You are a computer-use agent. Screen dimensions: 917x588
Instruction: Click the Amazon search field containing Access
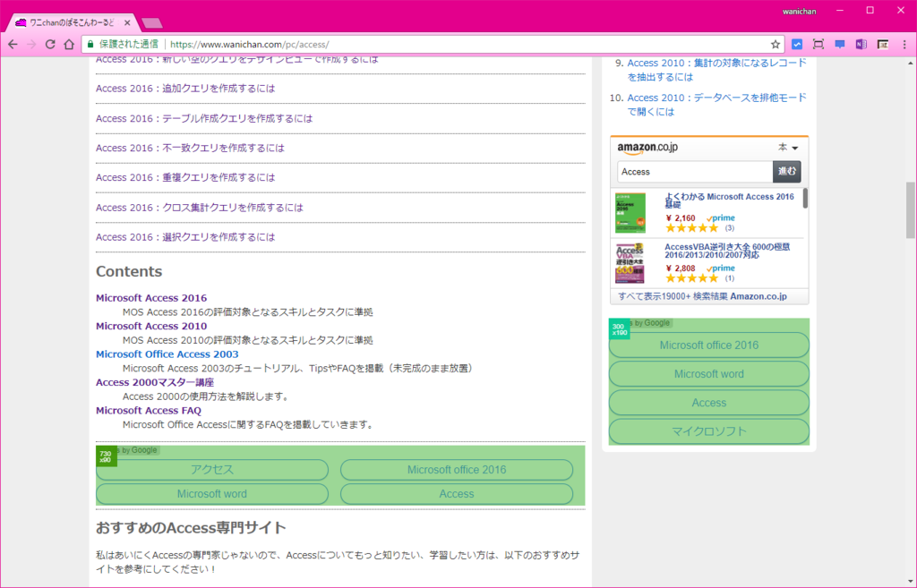(695, 172)
